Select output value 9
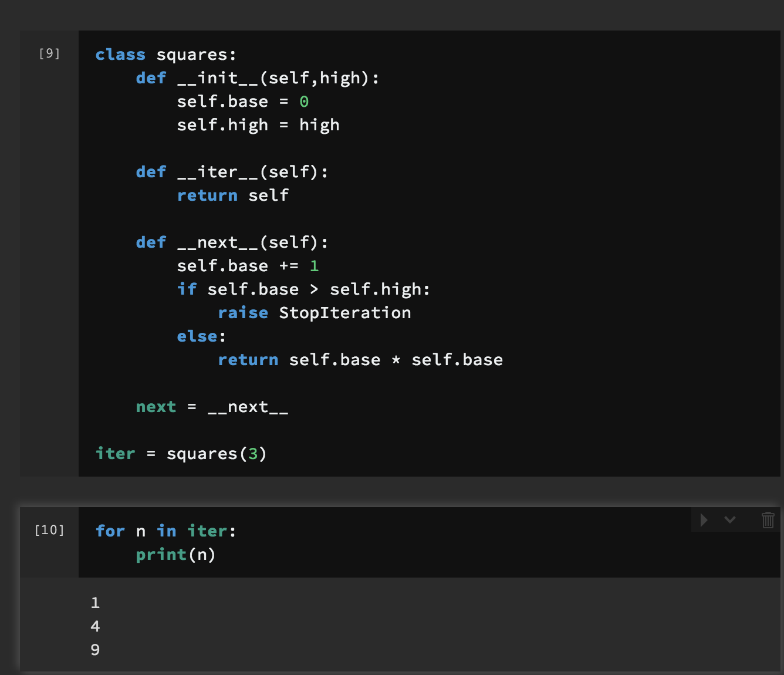 tap(95, 650)
